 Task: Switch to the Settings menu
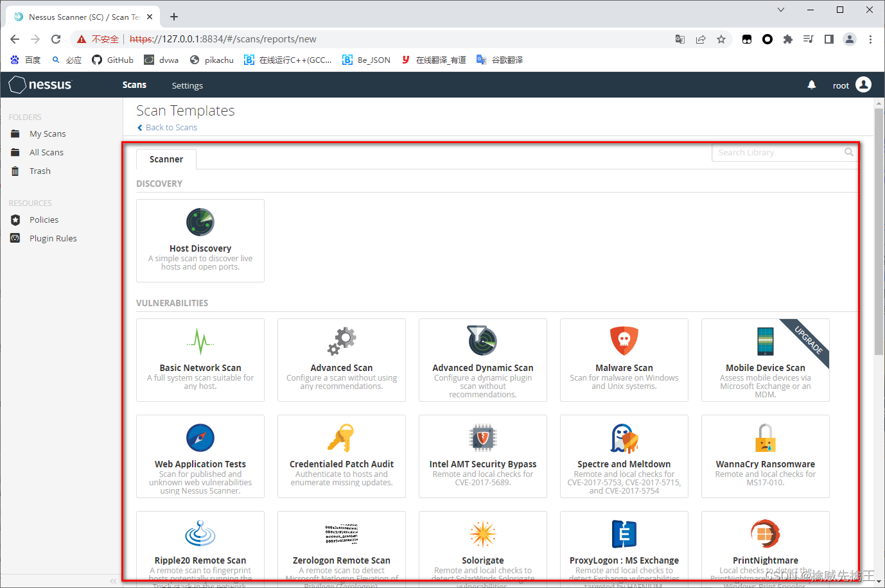187,85
